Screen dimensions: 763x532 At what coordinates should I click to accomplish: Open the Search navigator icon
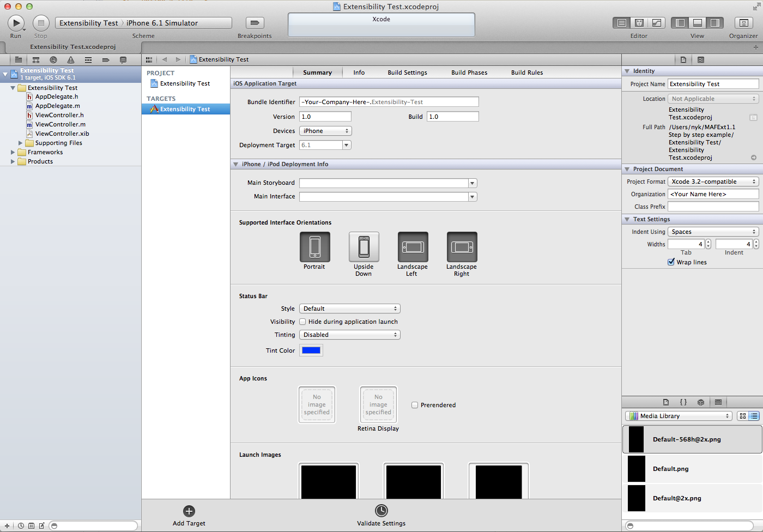click(53, 60)
